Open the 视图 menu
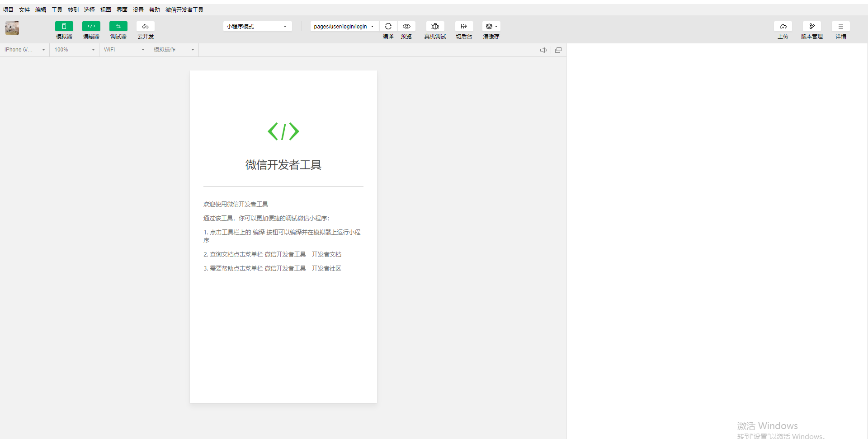The width and height of the screenshot is (868, 439). pos(106,9)
